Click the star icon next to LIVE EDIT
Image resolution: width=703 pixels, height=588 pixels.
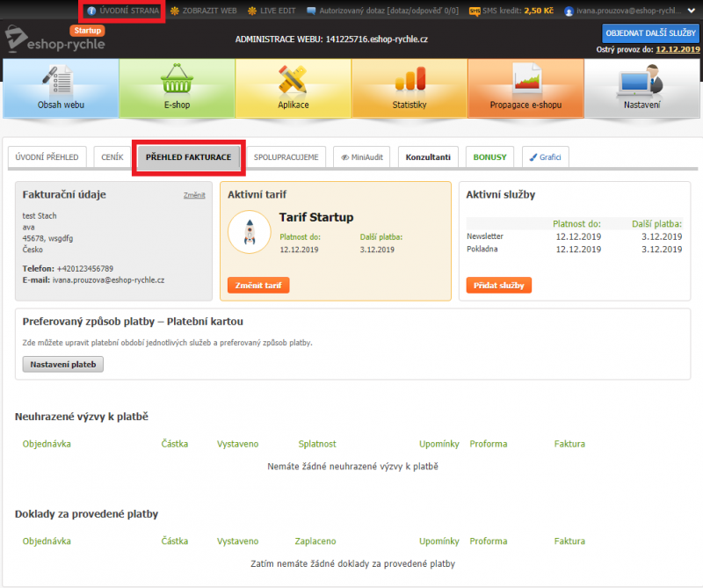click(252, 11)
